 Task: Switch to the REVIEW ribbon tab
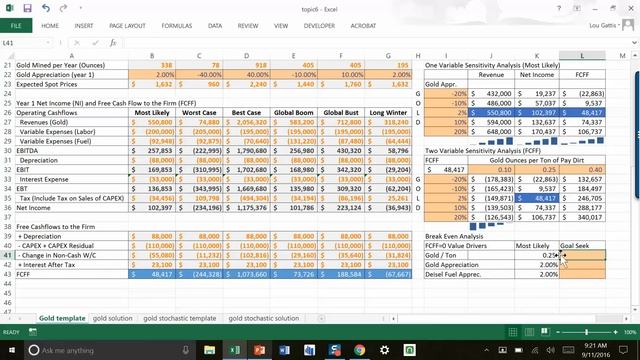[248, 25]
